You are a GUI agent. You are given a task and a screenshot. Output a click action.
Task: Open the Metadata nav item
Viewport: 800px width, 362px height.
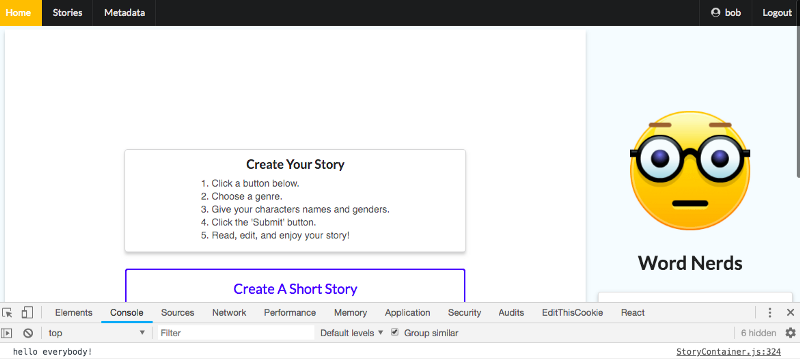tap(124, 13)
